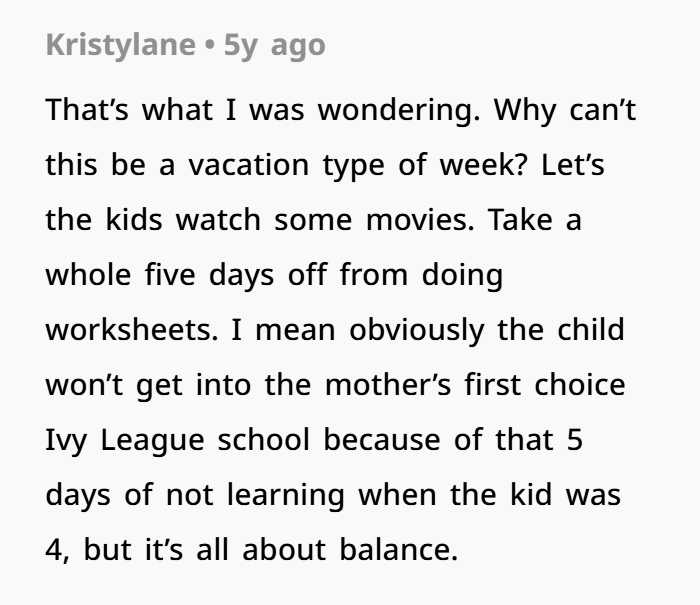Screen dimensions: 700x605
Task: Click the phrase whole five days off
Action: 186,275
